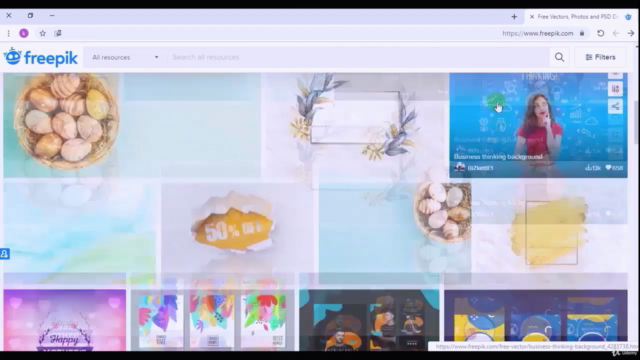The image size is (640, 360).
Task: Click share icon on Business thinking card
Action: pos(616,107)
